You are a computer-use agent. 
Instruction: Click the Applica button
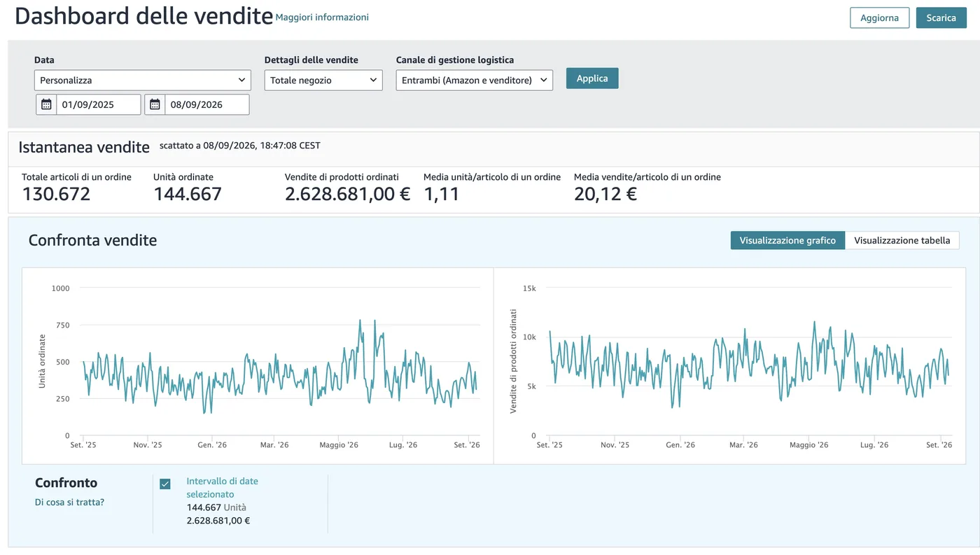[x=592, y=78]
